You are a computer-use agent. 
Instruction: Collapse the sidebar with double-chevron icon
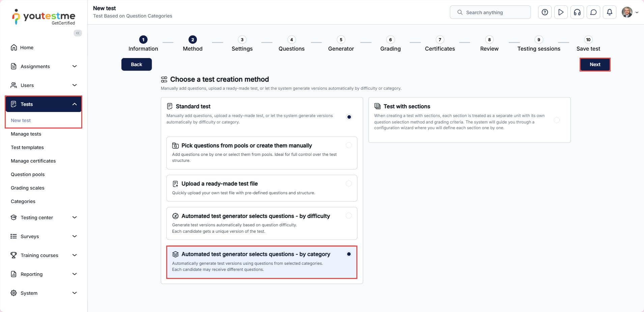point(78,33)
